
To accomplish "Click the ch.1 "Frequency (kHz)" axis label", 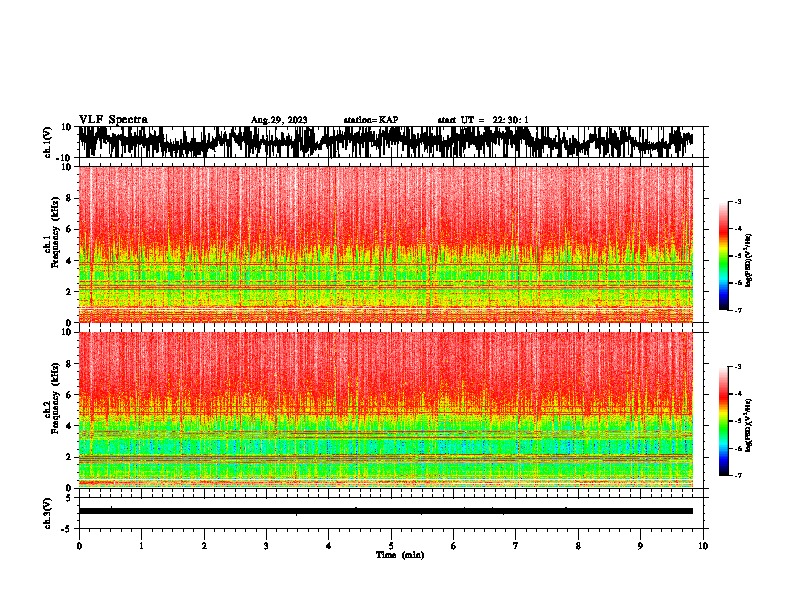I will pyautogui.click(x=55, y=233).
